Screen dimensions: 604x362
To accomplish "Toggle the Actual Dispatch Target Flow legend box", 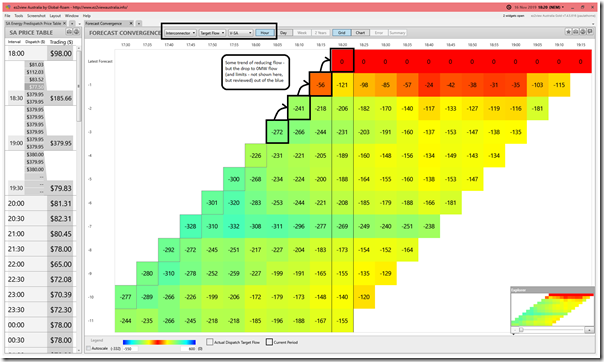I will 210,342.
